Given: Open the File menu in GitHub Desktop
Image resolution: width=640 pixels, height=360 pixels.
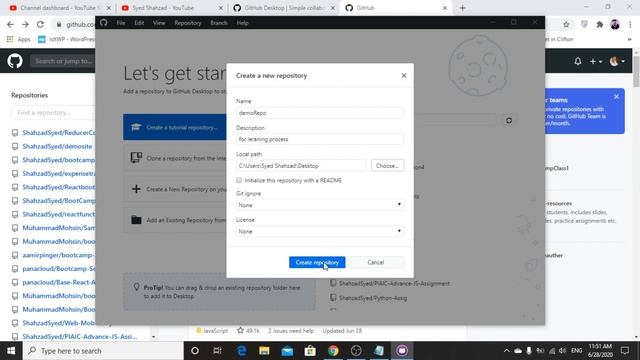Looking at the screenshot, I should pos(121,23).
